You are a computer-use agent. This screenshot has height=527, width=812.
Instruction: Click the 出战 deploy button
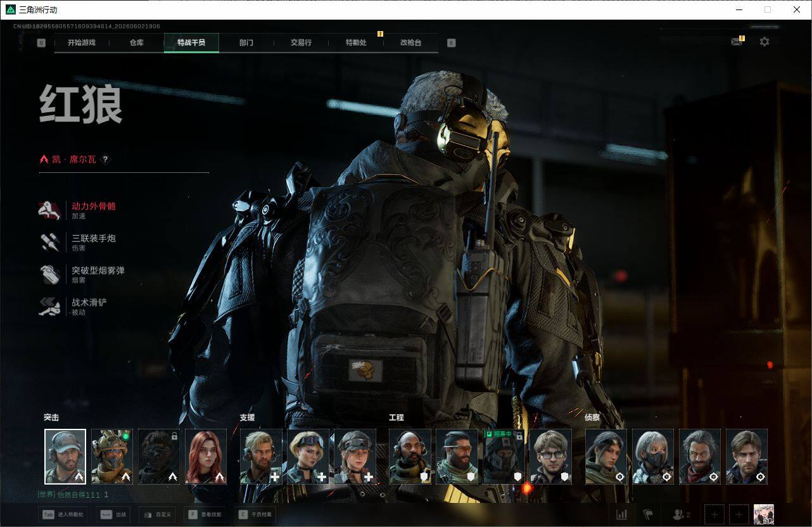coord(113,514)
